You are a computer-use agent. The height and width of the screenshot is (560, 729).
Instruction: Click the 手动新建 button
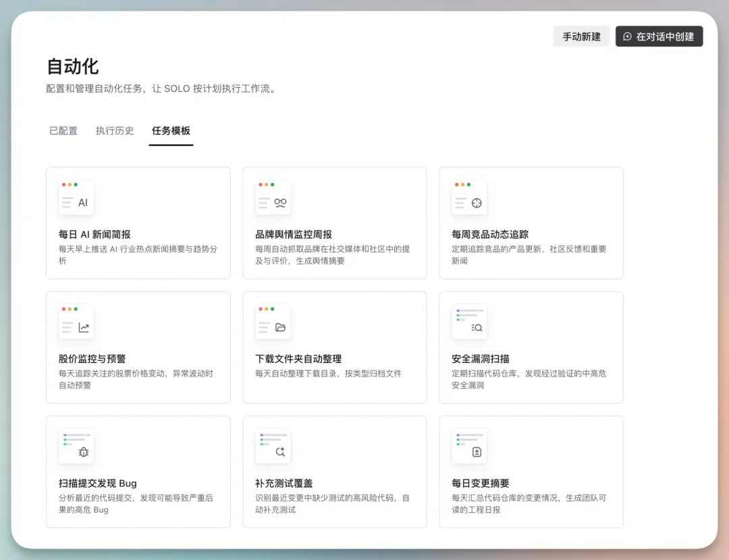[x=581, y=36]
